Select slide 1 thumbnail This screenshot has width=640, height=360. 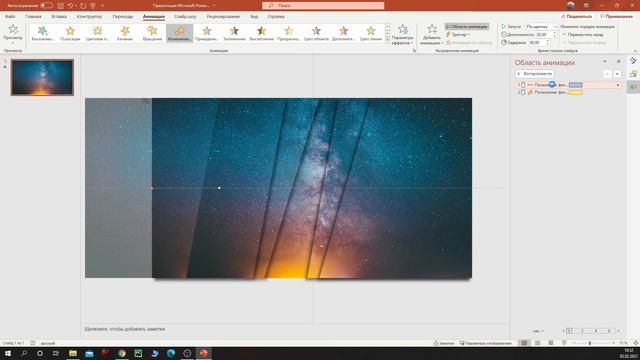[42, 77]
